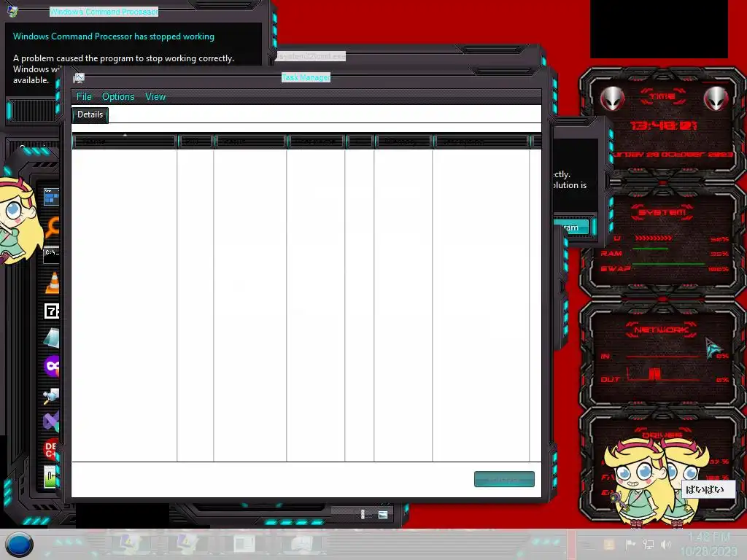The image size is (747, 560).
Task: Sort by the Status column header
Action: pos(249,141)
